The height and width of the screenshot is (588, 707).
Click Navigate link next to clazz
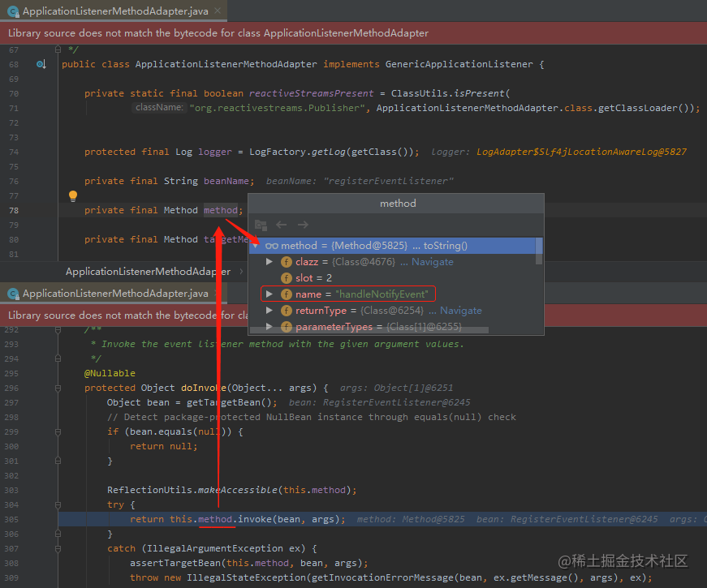pyautogui.click(x=432, y=262)
